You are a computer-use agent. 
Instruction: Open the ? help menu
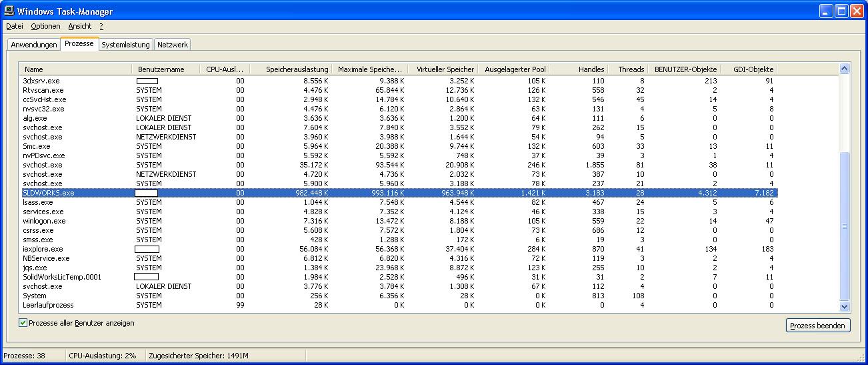[101, 26]
